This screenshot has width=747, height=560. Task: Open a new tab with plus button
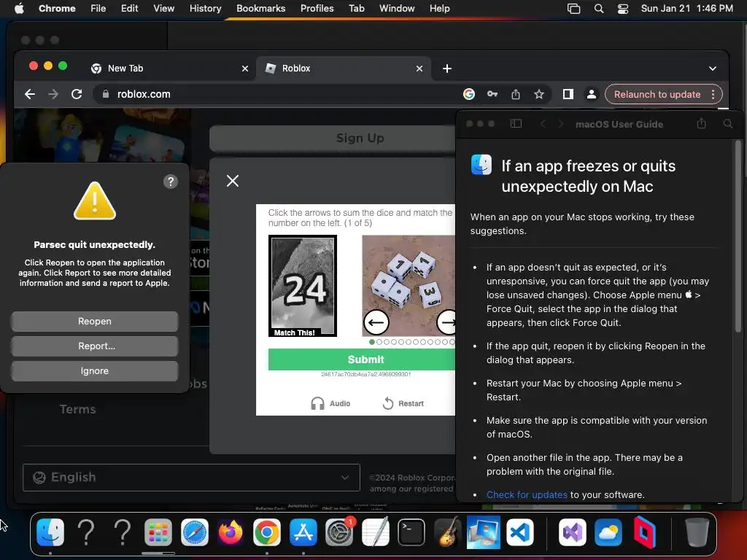coord(447,69)
